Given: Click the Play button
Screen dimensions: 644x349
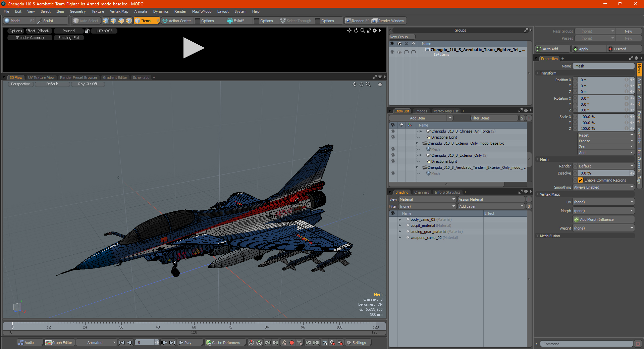Looking at the screenshot, I should (190, 343).
